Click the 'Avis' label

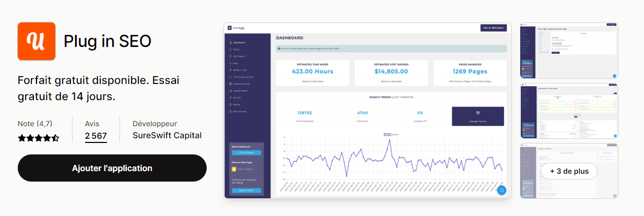92,124
